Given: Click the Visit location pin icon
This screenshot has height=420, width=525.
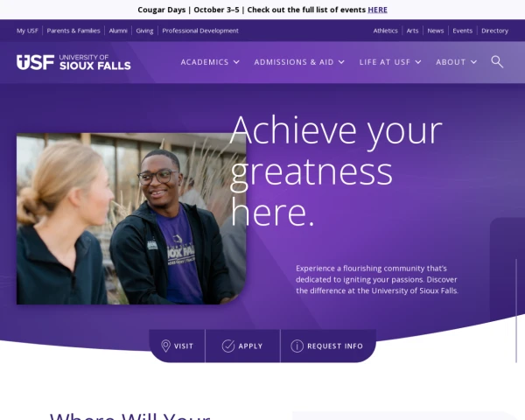Looking at the screenshot, I should (x=165, y=346).
